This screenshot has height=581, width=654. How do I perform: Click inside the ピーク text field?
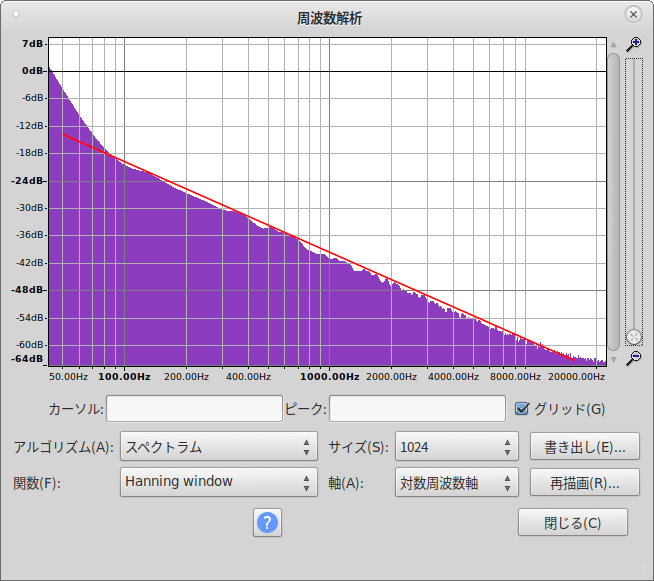417,408
